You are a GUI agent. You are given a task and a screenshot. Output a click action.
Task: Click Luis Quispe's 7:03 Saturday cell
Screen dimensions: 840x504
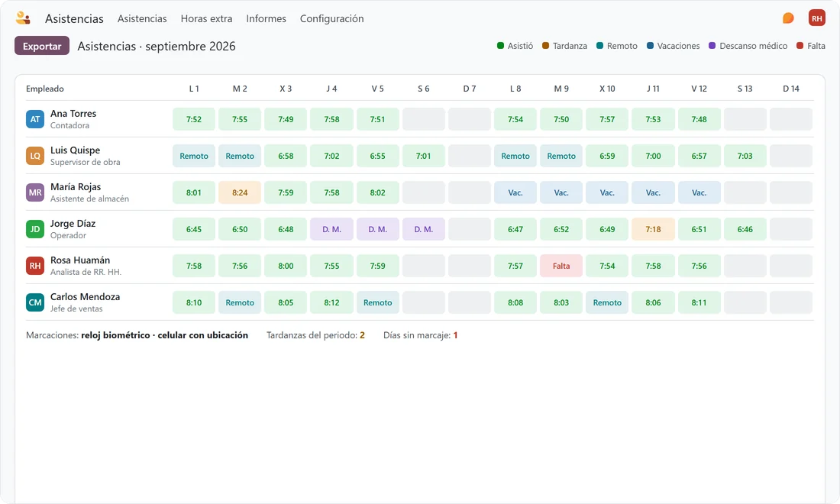coord(745,156)
